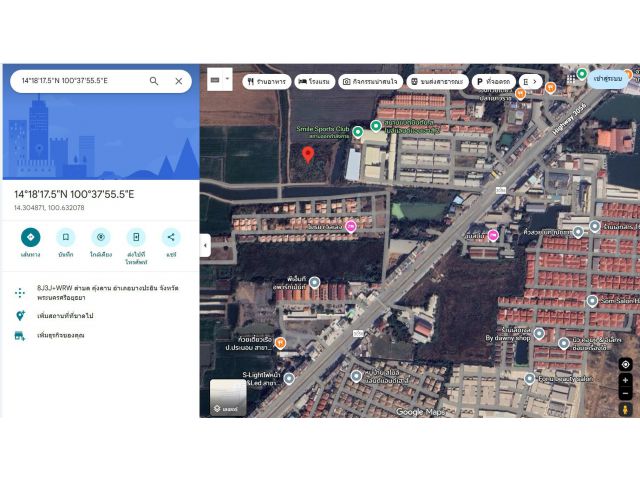Click the Sign in (เข้าสู่ระบบ) button

point(607,78)
